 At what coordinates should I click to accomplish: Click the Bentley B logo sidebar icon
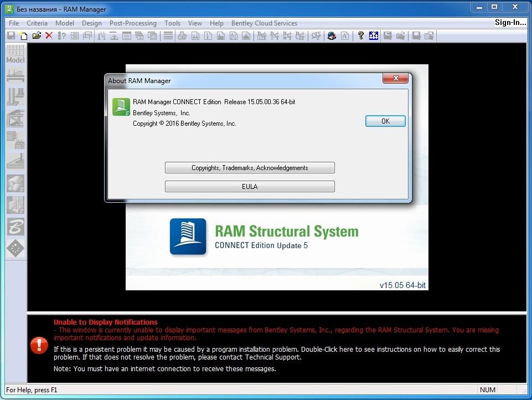16,227
